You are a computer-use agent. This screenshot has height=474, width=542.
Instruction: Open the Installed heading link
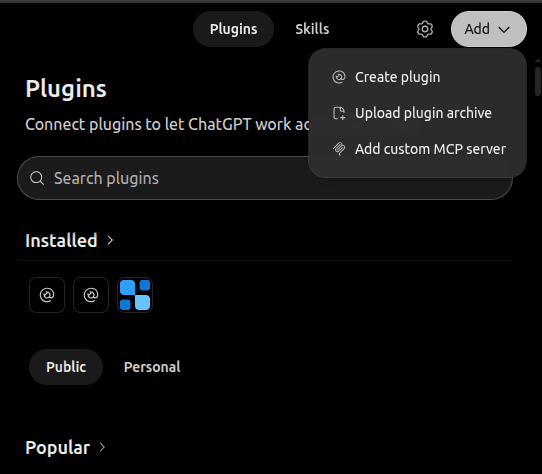(61, 240)
